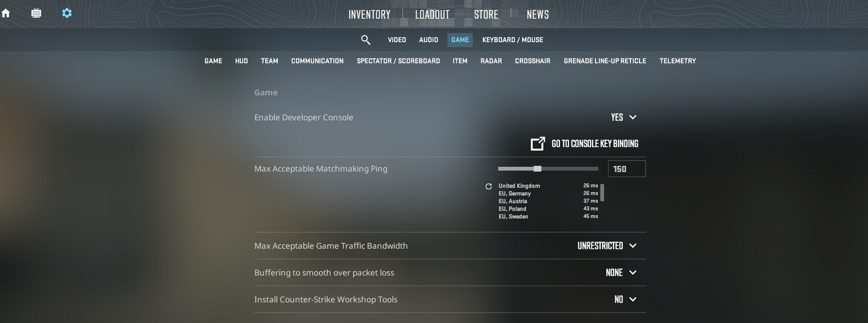This screenshot has height=323, width=868.
Task: Refresh the server ping list
Action: pos(489,186)
